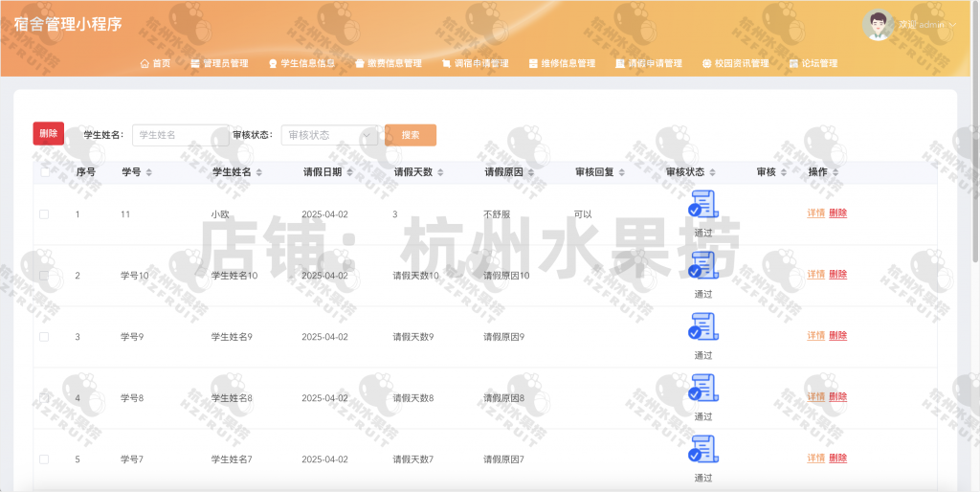Open 校园资讯管理 menu

tap(736, 63)
